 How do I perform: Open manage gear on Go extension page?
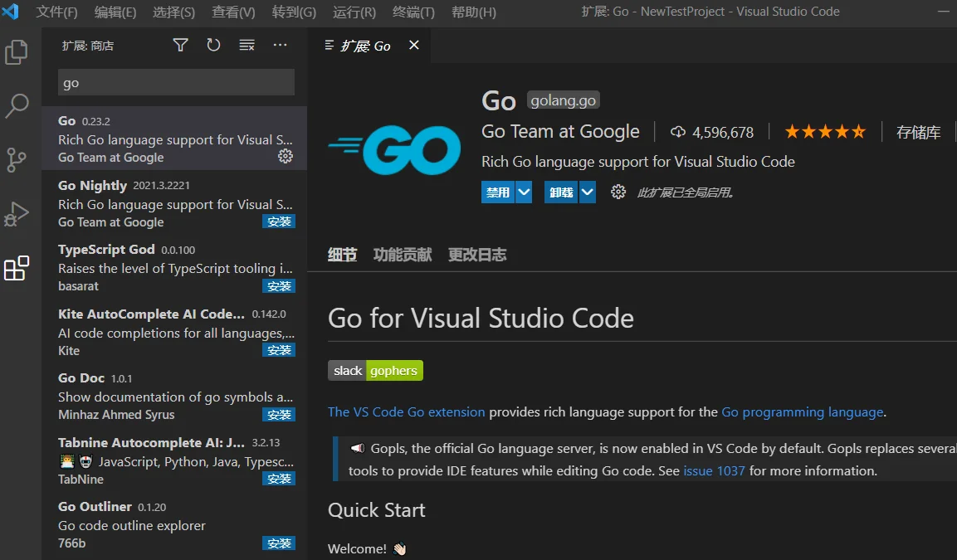coord(618,192)
